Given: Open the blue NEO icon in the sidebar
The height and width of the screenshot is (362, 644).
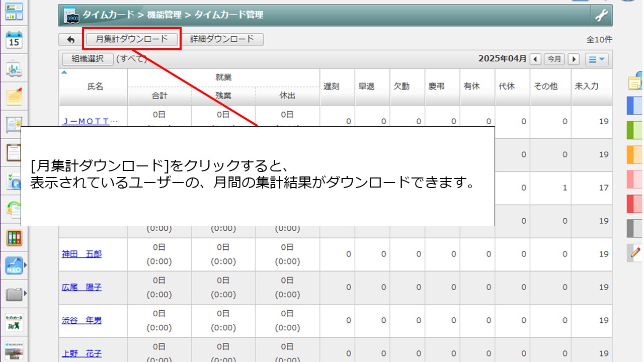Looking at the screenshot, I should tap(14, 265).
